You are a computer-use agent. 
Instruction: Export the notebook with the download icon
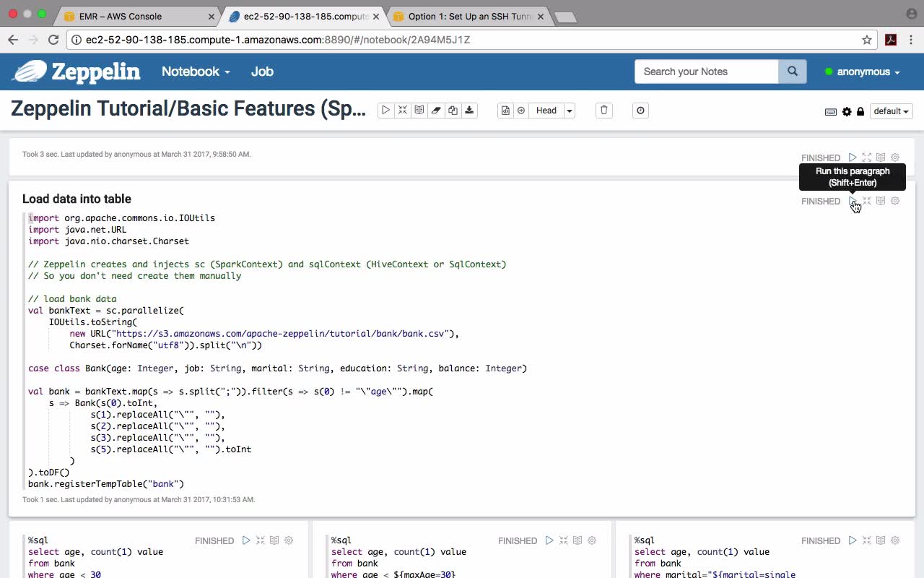click(469, 111)
